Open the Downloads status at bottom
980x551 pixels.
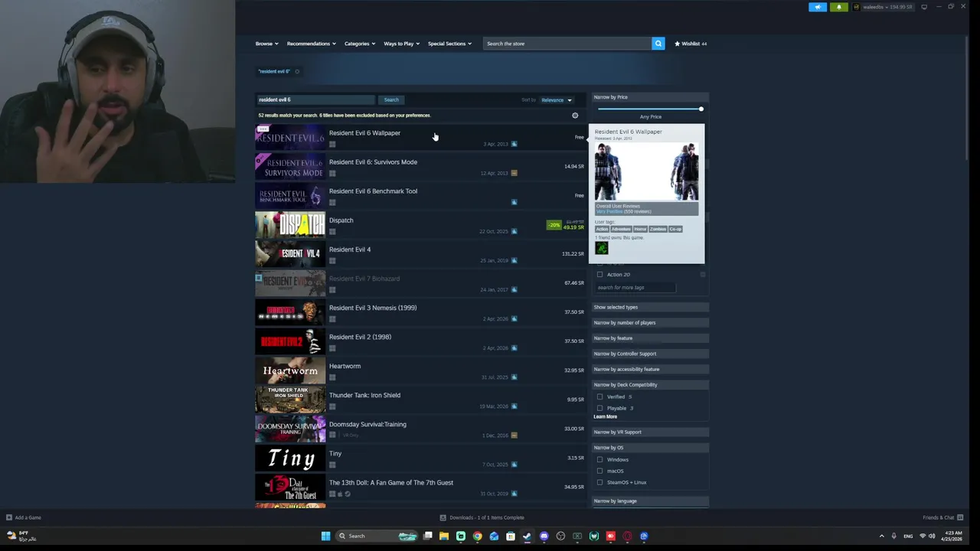coord(482,517)
